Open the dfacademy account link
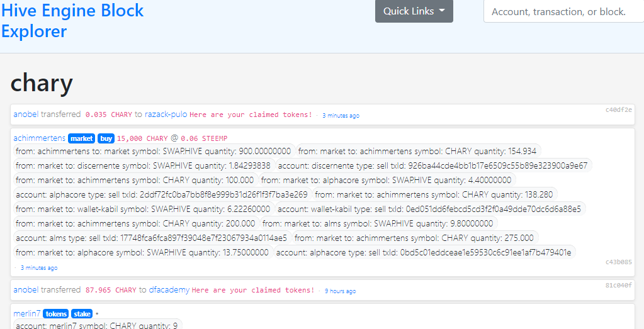This screenshot has width=644, height=329. click(x=169, y=290)
